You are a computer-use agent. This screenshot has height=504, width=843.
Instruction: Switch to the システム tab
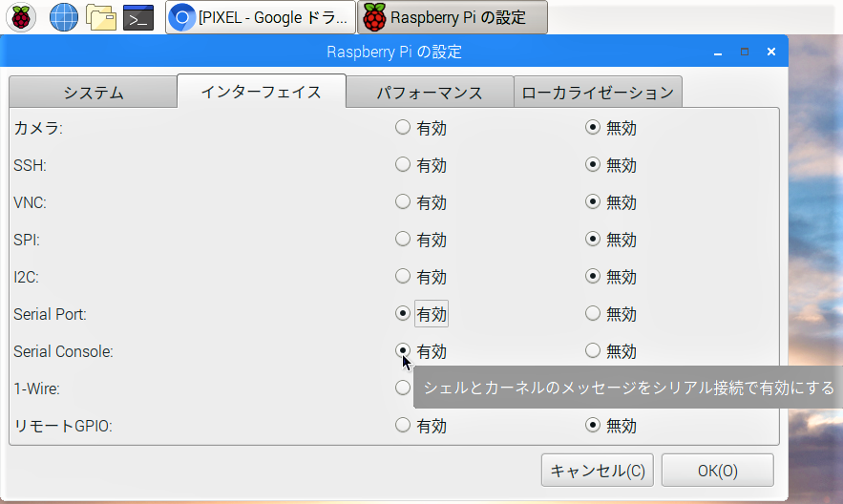click(x=93, y=93)
